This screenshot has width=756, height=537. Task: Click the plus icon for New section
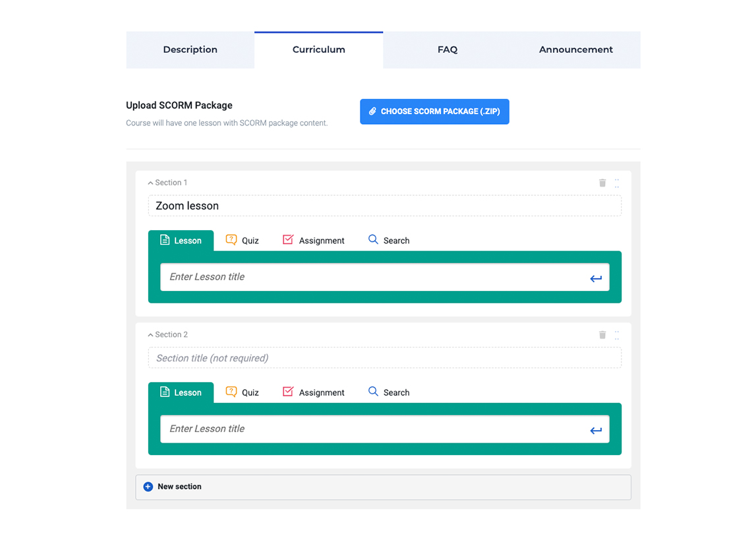(148, 487)
